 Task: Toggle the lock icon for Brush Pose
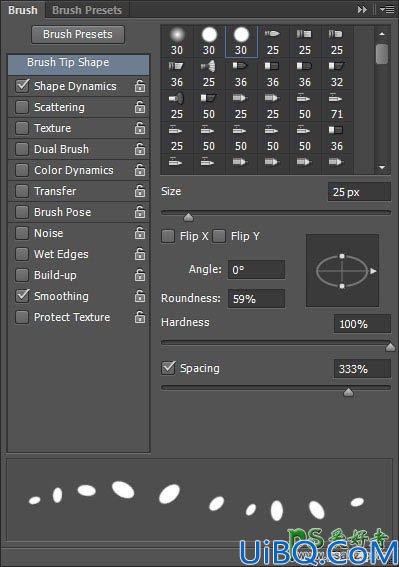(x=140, y=212)
